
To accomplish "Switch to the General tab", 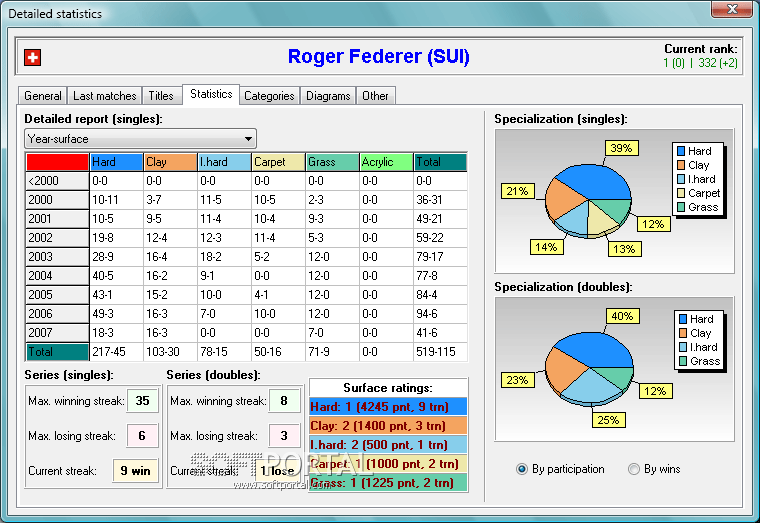I will (43, 95).
